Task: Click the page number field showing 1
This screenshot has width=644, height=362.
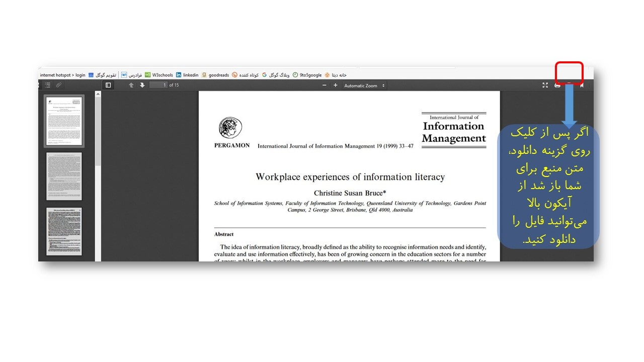Action: pos(158,85)
